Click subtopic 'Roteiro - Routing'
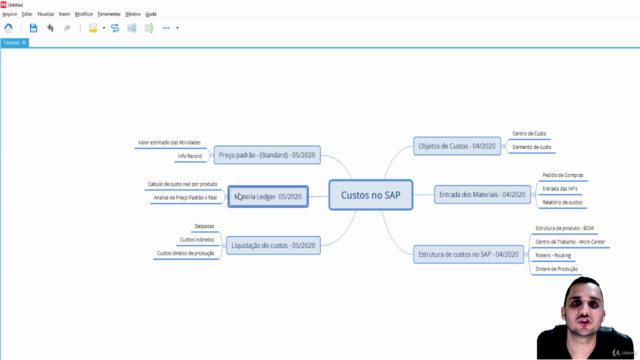This screenshot has height=360, width=640. click(x=553, y=256)
